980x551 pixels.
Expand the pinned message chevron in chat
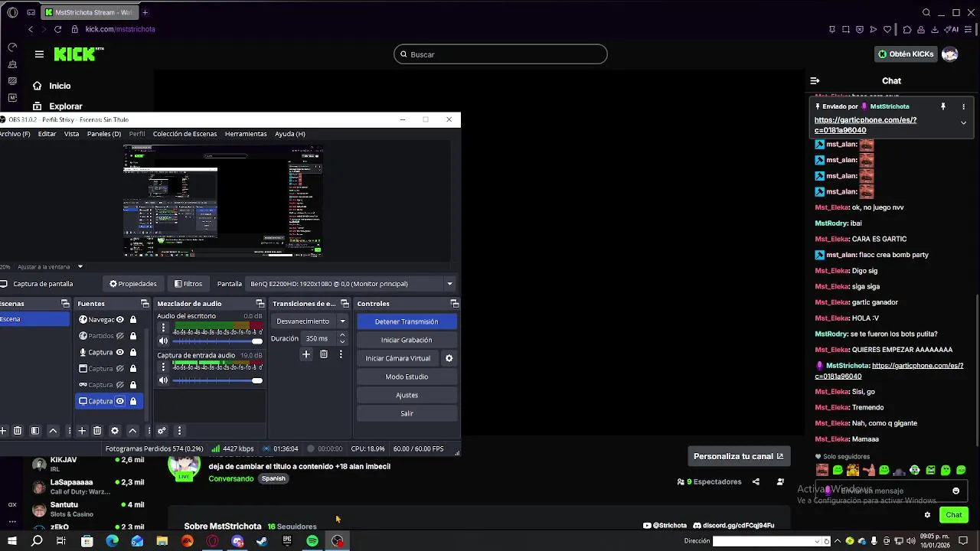click(963, 122)
